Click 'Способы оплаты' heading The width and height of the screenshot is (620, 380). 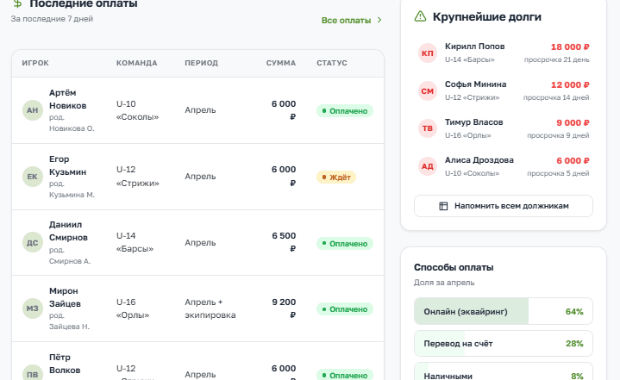point(454,267)
